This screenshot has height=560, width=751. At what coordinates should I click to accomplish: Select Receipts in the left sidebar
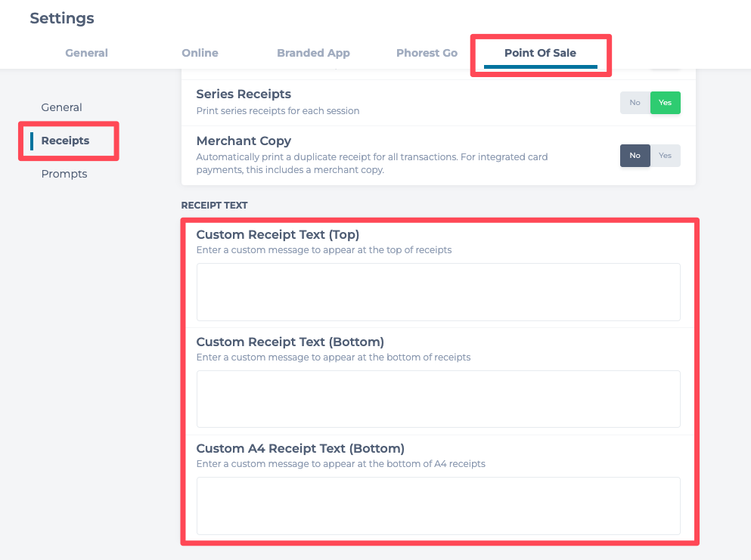coord(65,141)
